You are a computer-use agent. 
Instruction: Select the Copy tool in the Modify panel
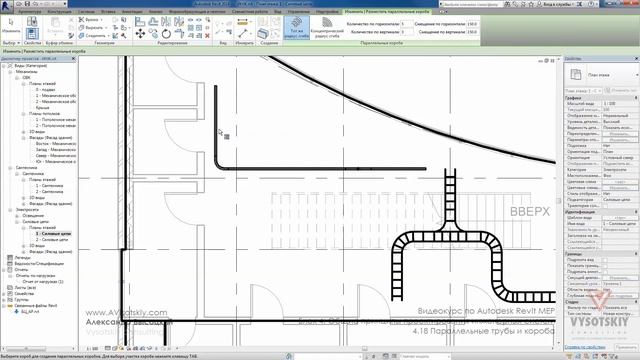coord(153,33)
